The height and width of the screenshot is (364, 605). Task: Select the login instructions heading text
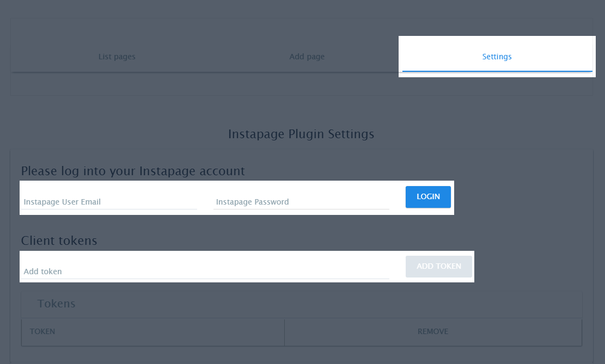[x=132, y=171]
